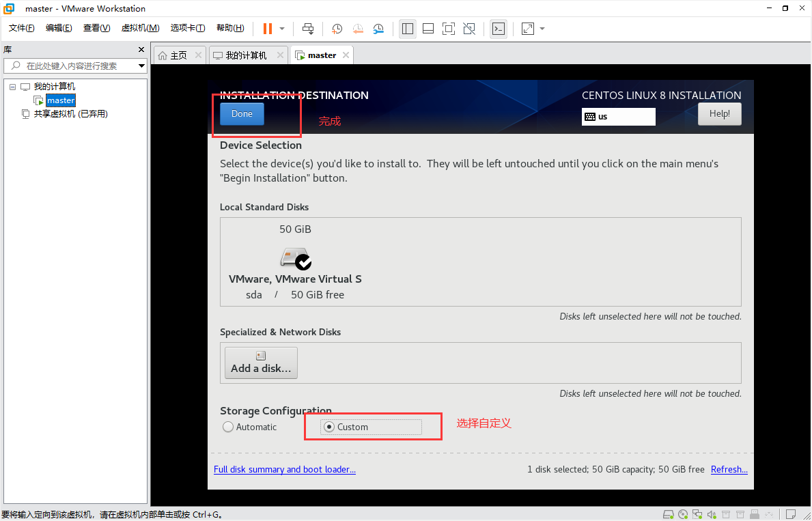812x521 pixels.
Task: Open the library search filter dropdown
Action: coord(141,66)
